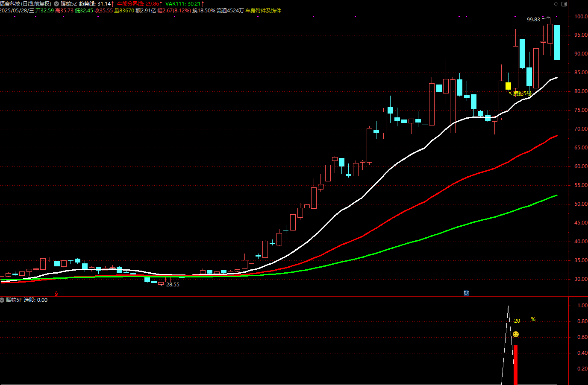Expand the 腾蛇5F sub-indicator dropdown
588x385 pixels.
coord(2,300)
